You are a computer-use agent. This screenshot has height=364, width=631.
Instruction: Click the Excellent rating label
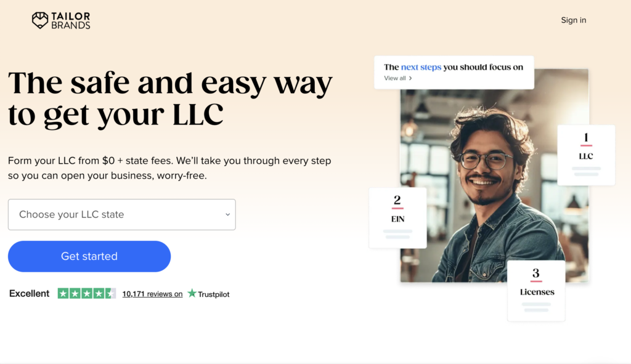(x=30, y=294)
